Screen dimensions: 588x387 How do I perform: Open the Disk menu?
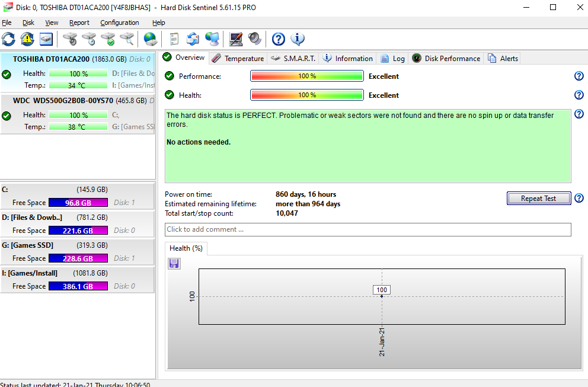pyautogui.click(x=28, y=23)
